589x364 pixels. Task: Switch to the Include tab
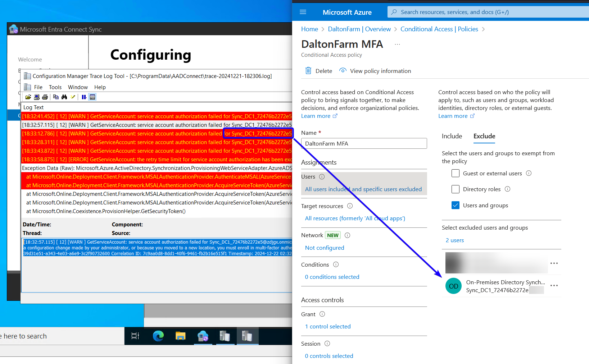click(x=452, y=136)
